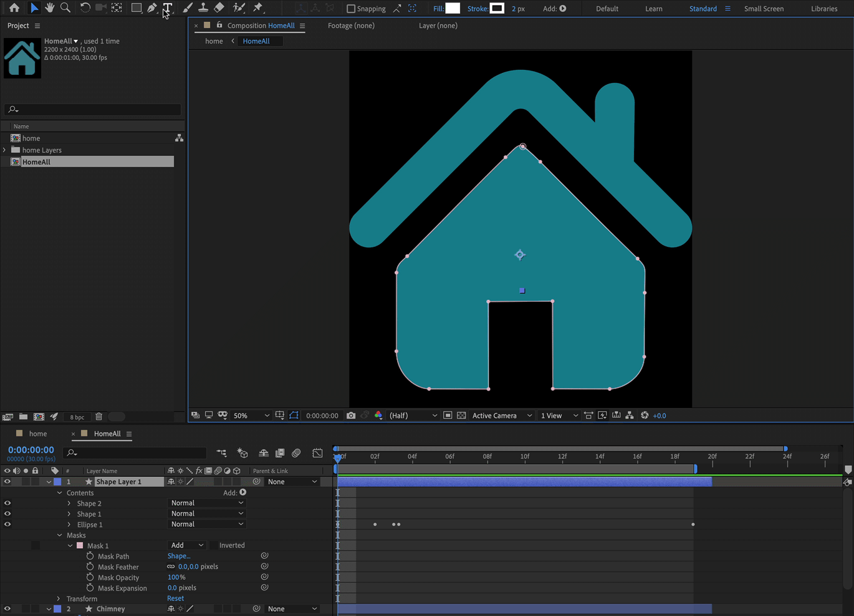Viewport: 854px width, 616px height.
Task: Create a new composition from Project panel
Action: tap(39, 416)
